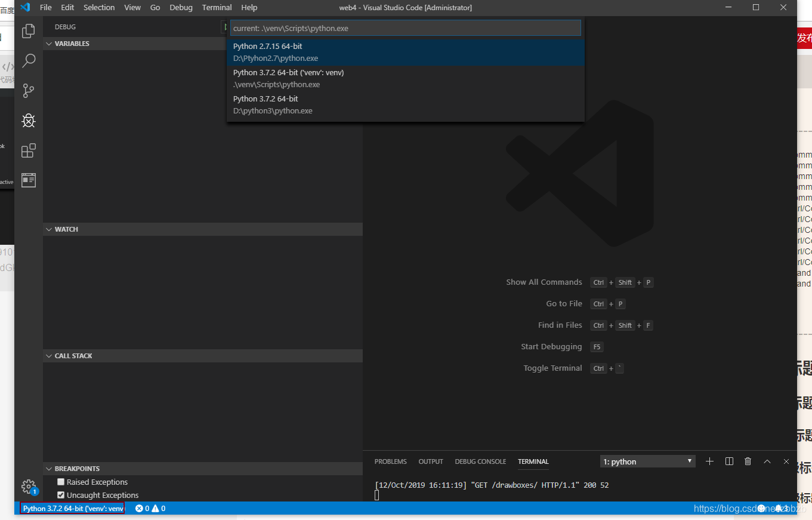
Task: Click the VS Code logo in title bar
Action: point(24,7)
